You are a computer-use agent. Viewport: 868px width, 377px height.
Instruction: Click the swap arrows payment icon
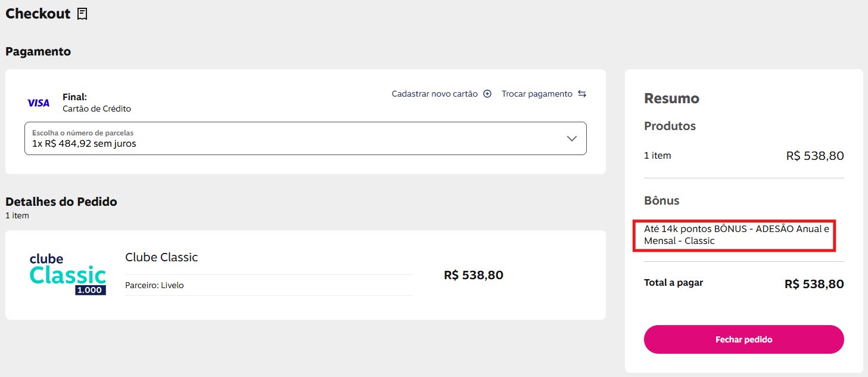(x=582, y=94)
